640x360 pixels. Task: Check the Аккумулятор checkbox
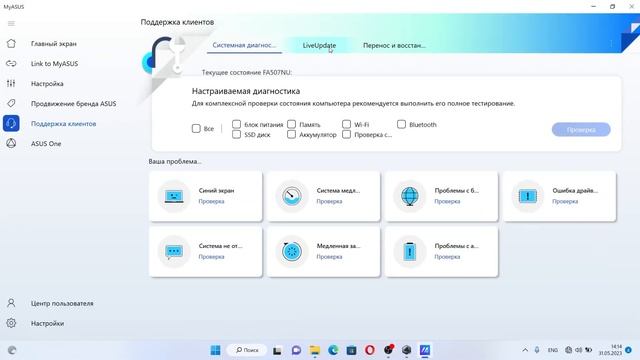coord(291,134)
